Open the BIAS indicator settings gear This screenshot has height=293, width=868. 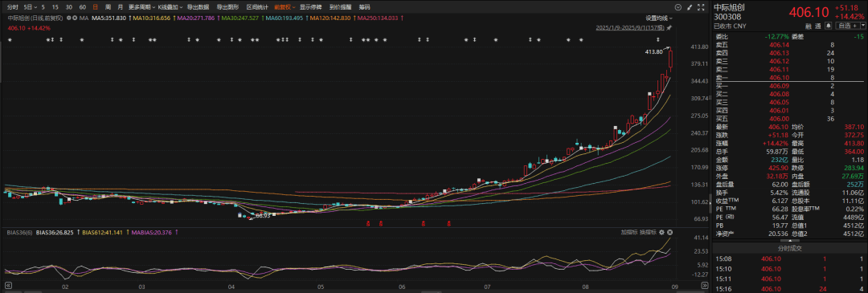(661, 232)
